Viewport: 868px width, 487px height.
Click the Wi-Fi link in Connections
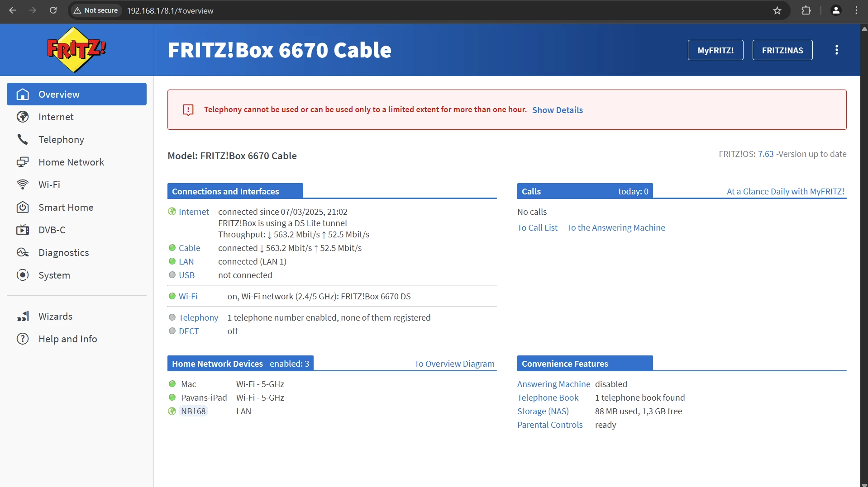pos(188,296)
